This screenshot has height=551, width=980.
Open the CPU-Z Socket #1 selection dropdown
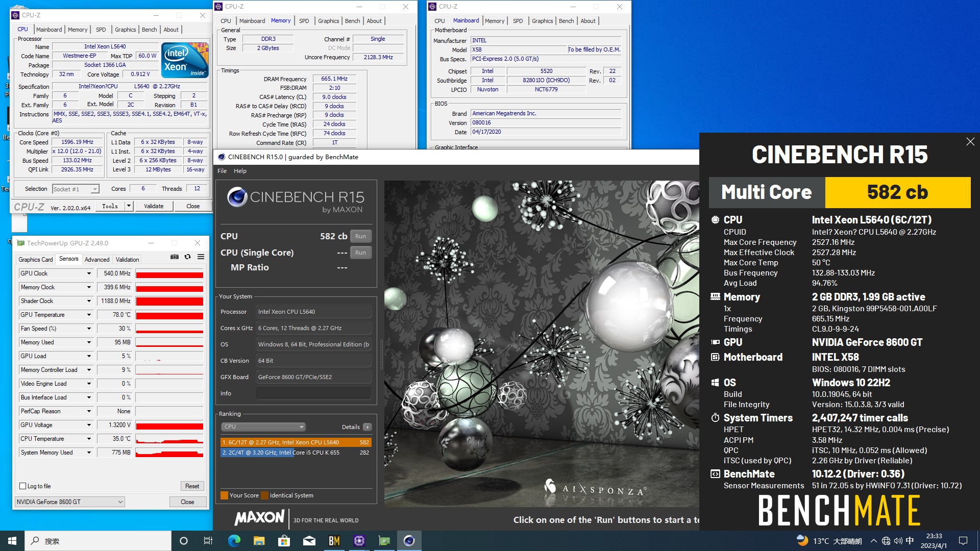76,189
